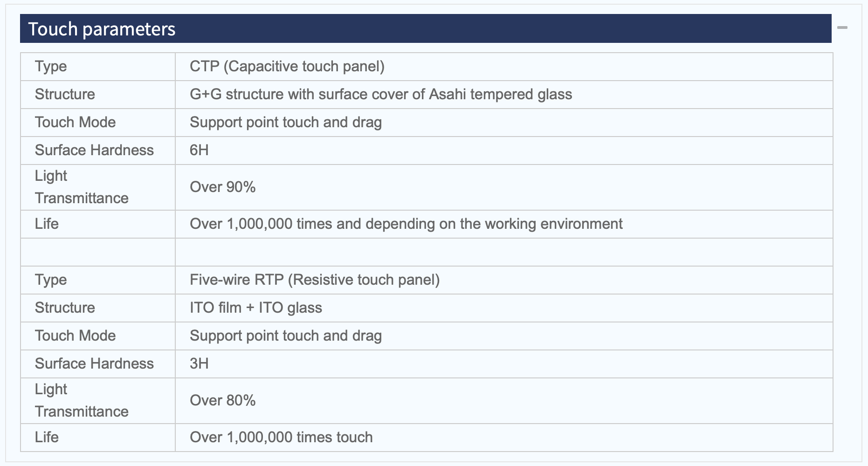This screenshot has height=466, width=868.
Task: Click the first Structure row label
Action: tap(65, 95)
